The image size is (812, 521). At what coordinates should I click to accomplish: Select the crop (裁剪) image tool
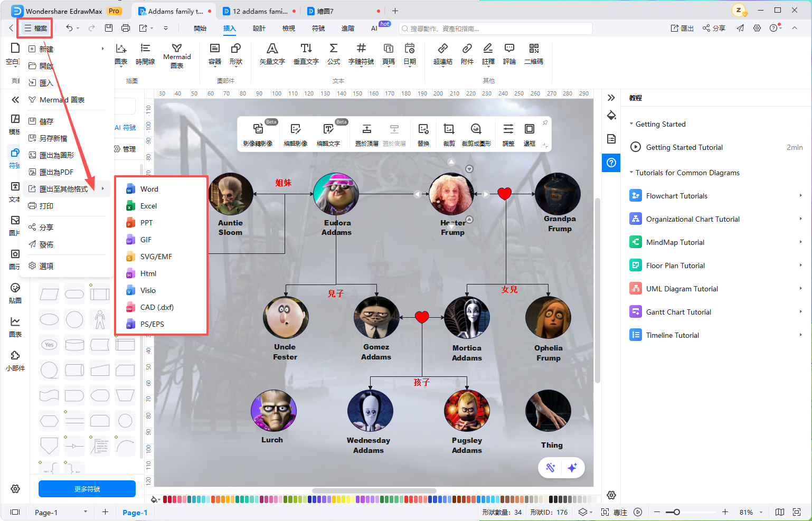(449, 135)
